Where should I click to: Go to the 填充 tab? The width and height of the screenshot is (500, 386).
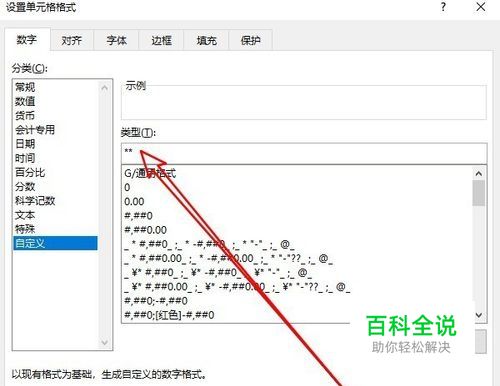206,40
